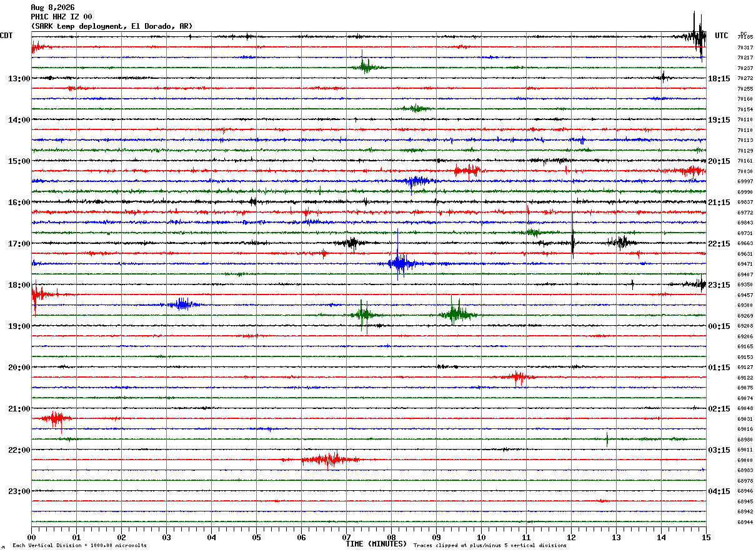
Task: Select the Aug 8,2026 date text
Action: tap(52, 8)
